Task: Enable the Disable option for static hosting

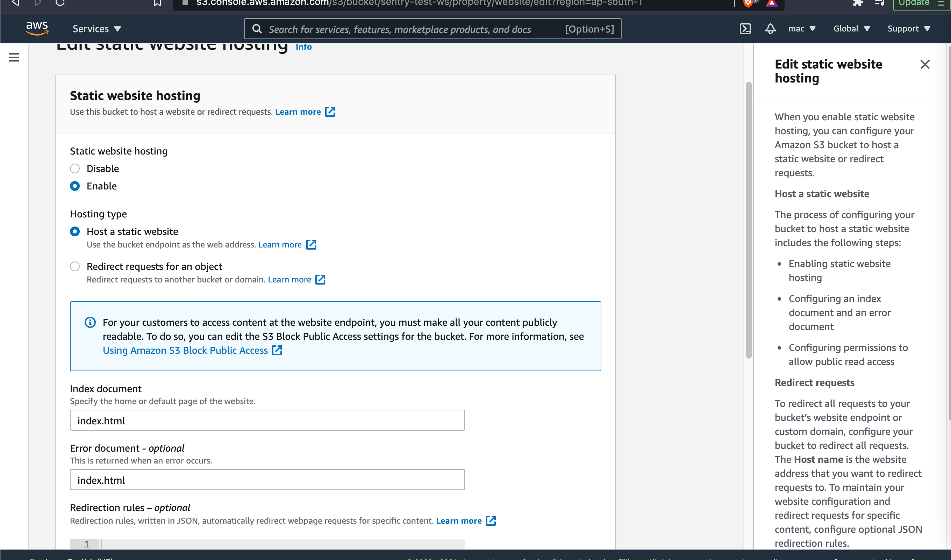Action: click(x=75, y=169)
